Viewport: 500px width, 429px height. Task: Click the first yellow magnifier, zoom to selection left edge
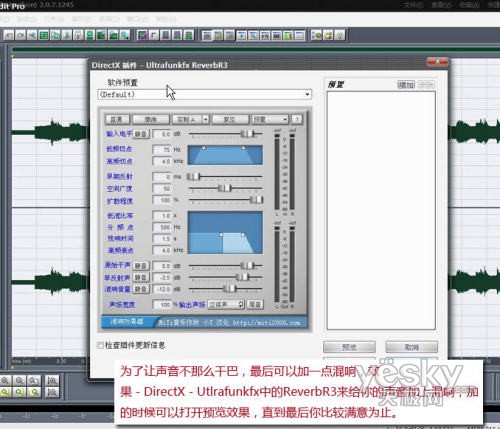click(x=6, y=392)
